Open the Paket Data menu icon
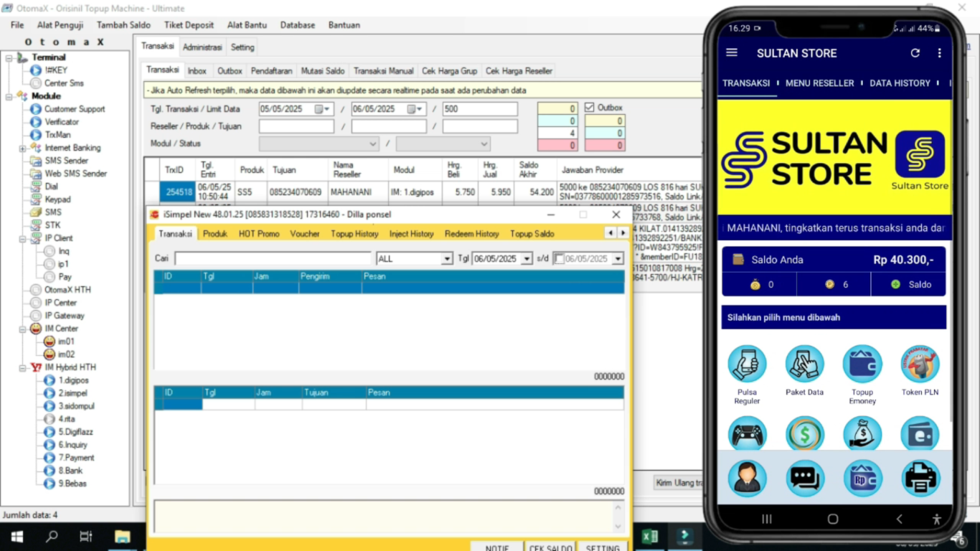 point(804,364)
